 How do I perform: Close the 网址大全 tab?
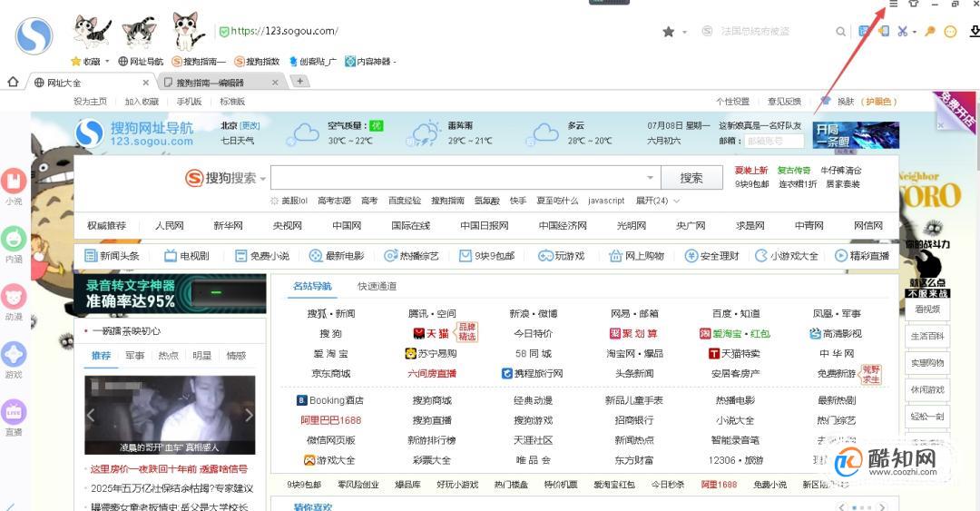(145, 83)
